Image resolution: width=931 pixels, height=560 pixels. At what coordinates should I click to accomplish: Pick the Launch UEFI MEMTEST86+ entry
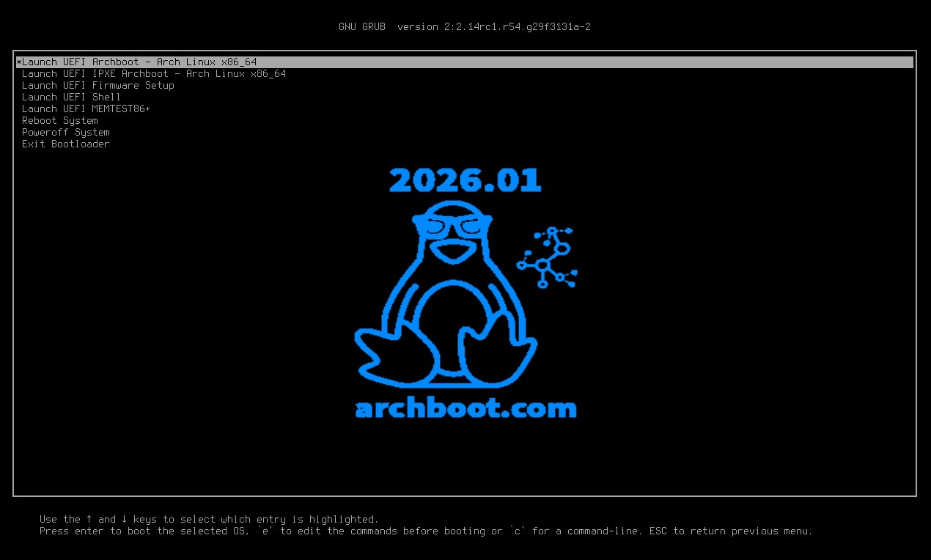coord(86,109)
